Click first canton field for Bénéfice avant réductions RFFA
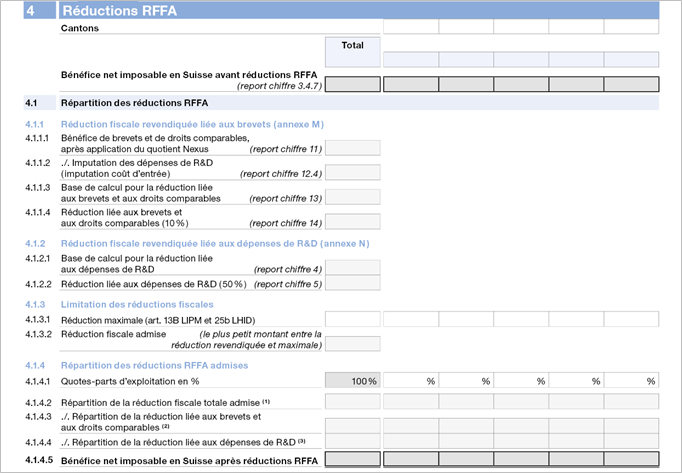The image size is (682, 473). [411, 84]
